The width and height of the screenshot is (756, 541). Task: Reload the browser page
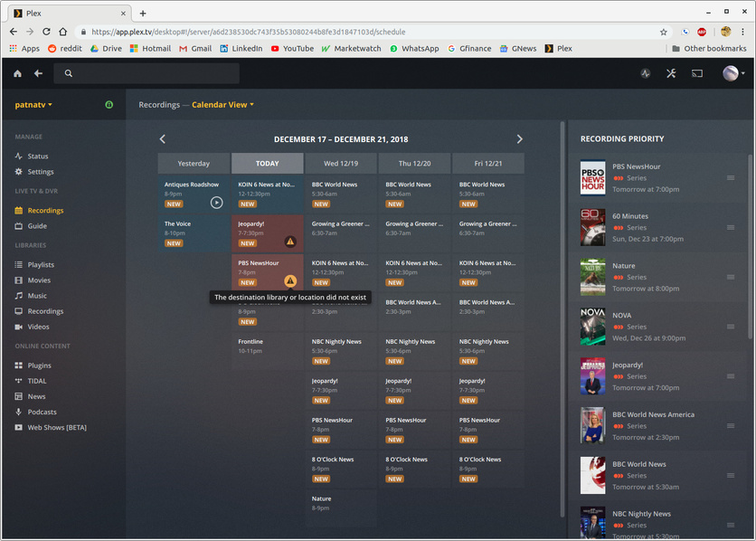click(x=46, y=32)
